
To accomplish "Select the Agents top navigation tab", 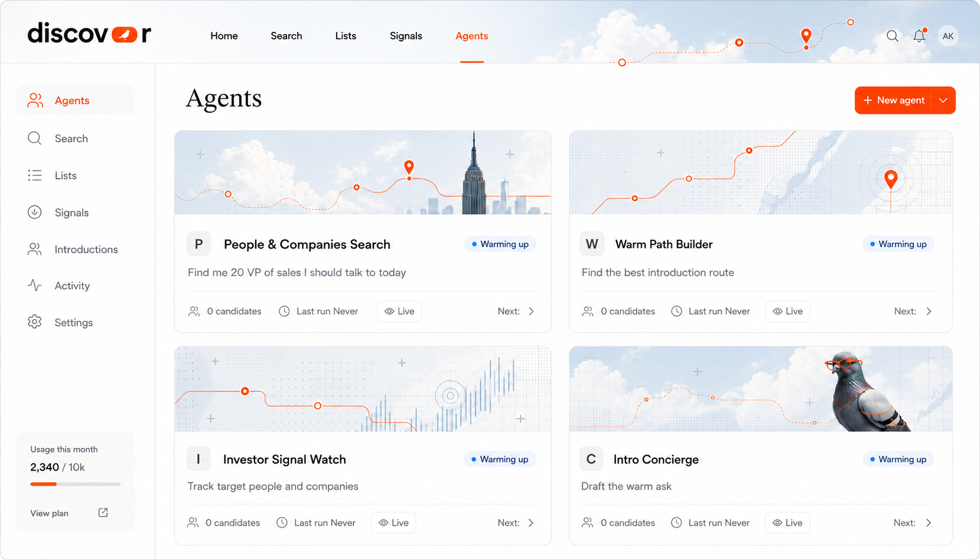I will coord(471,36).
